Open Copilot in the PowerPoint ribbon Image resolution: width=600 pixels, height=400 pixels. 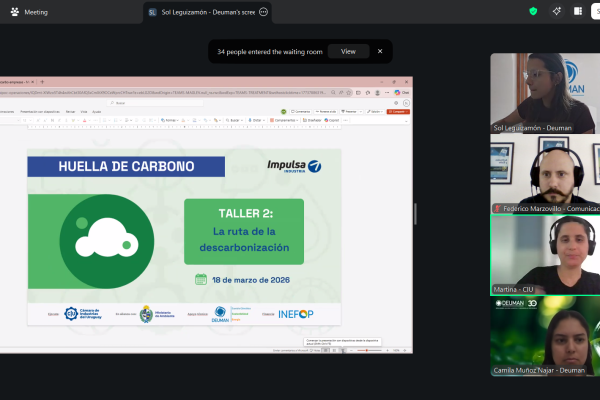pyautogui.click(x=332, y=120)
